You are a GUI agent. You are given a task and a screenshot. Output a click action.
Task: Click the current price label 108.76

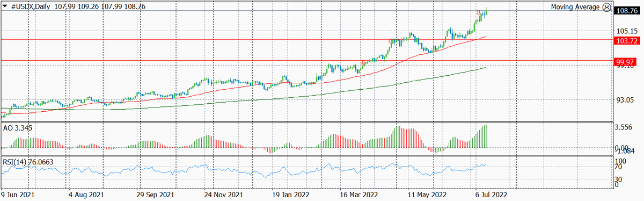(x=627, y=10)
